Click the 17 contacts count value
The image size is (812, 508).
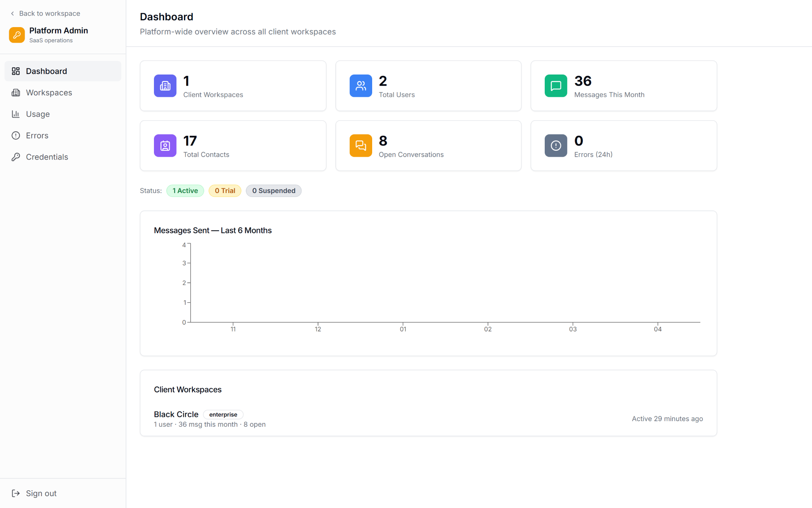[x=190, y=141]
